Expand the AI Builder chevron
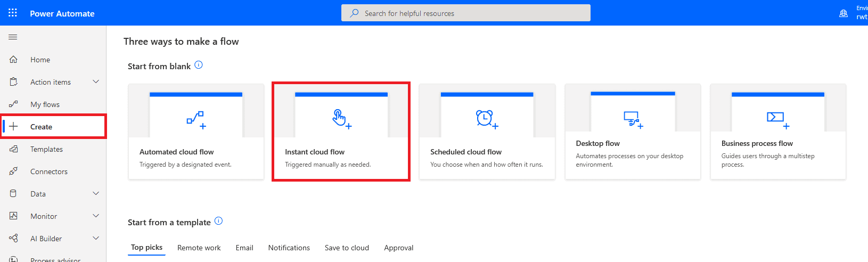This screenshot has width=868, height=262. 96,238
